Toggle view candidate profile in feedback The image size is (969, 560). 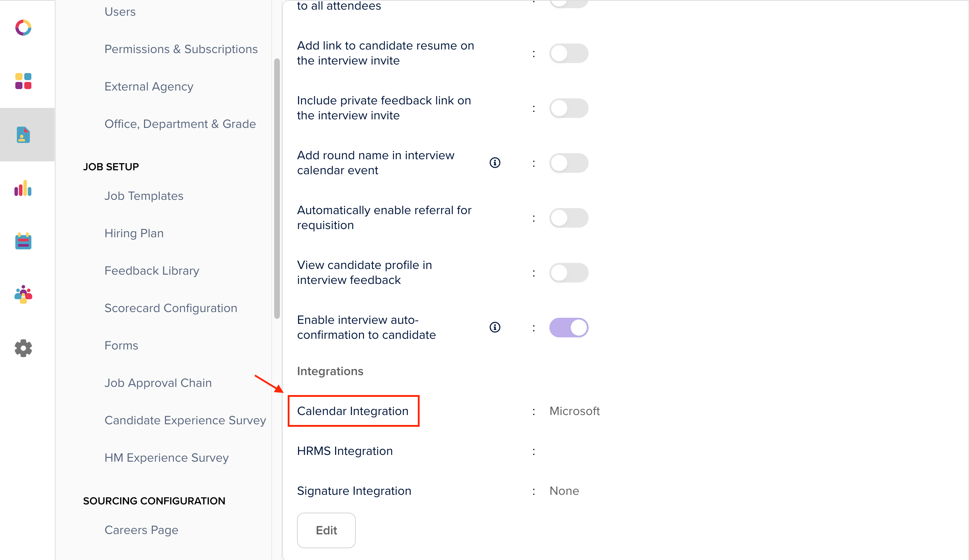pos(568,273)
